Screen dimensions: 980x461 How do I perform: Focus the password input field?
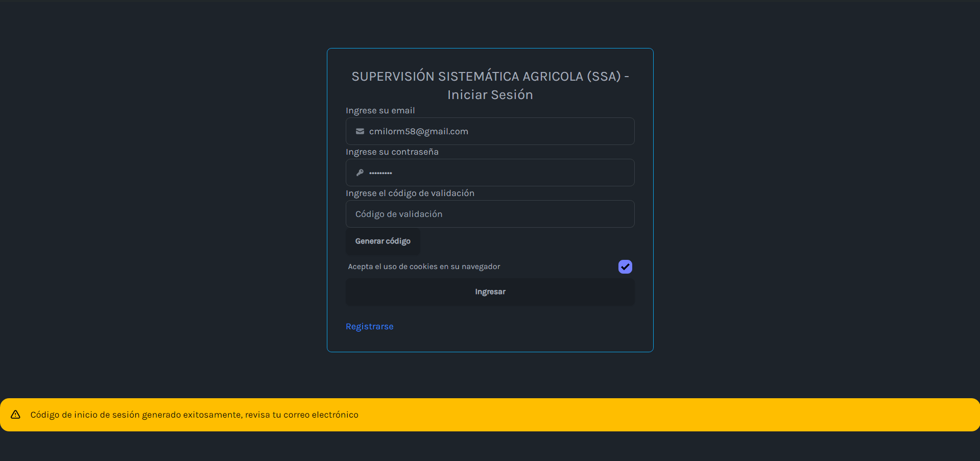[x=490, y=173]
